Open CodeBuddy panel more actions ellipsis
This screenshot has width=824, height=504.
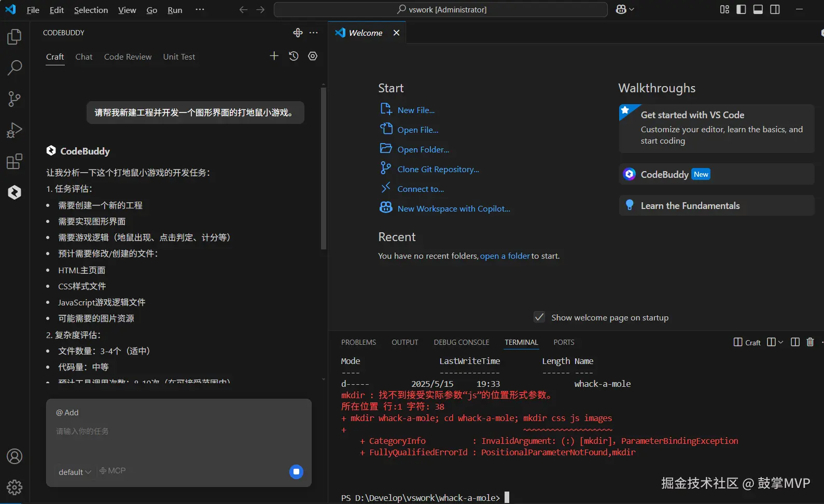314,33
